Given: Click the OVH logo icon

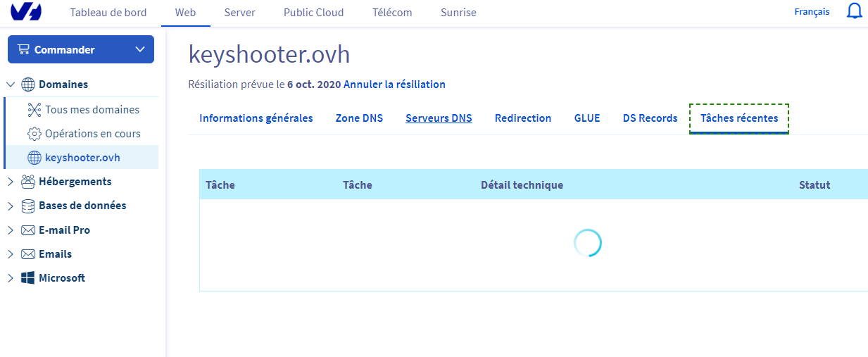Looking at the screenshot, I should [26, 12].
